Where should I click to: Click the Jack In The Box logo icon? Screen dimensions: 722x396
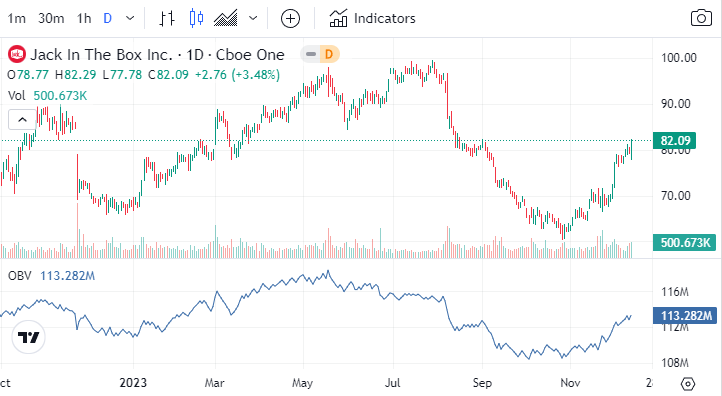(x=17, y=54)
